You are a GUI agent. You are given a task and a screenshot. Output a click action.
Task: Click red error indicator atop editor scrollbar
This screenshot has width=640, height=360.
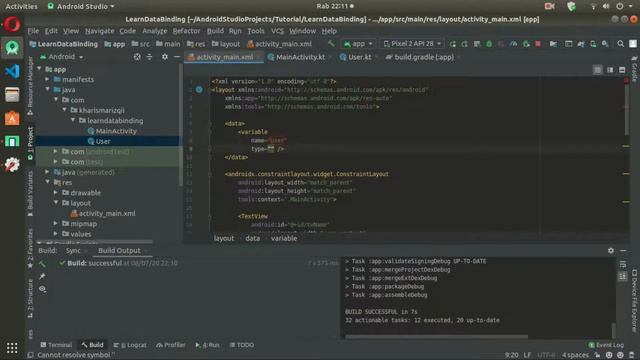(x=626, y=81)
